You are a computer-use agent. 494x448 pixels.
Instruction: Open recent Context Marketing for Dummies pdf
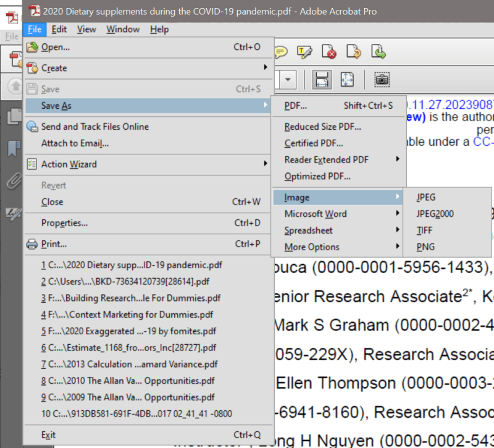point(148,315)
